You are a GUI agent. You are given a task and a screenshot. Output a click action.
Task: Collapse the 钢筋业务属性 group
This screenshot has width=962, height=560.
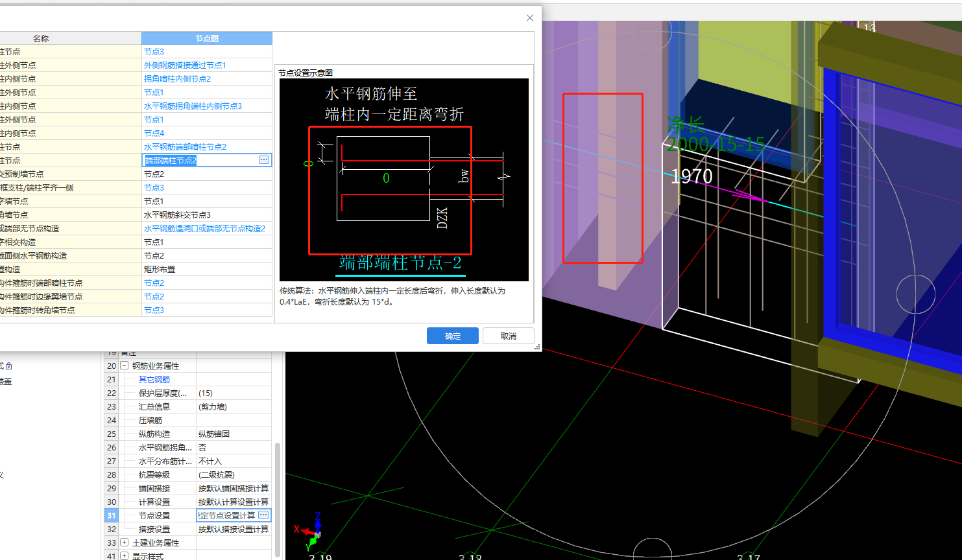pyautogui.click(x=124, y=366)
